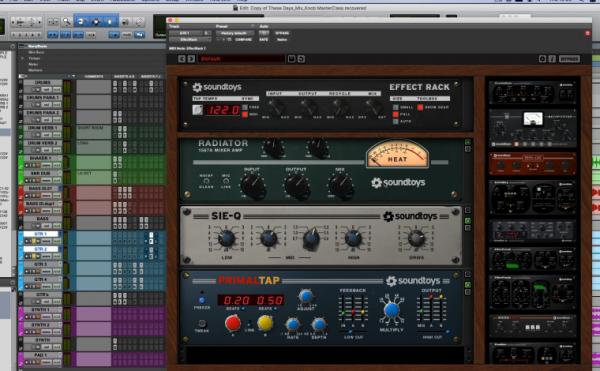Select Full rack size
This screenshot has height=371, width=600.
(396, 114)
